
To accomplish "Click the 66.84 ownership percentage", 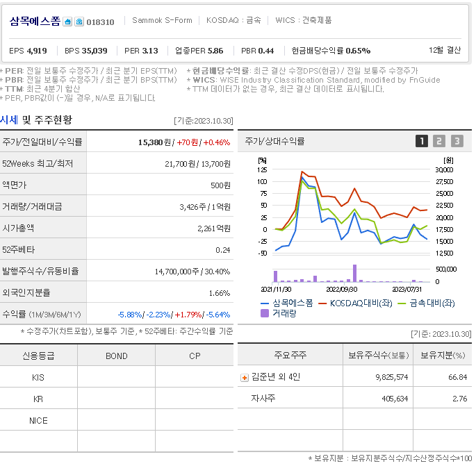I will click(458, 377).
